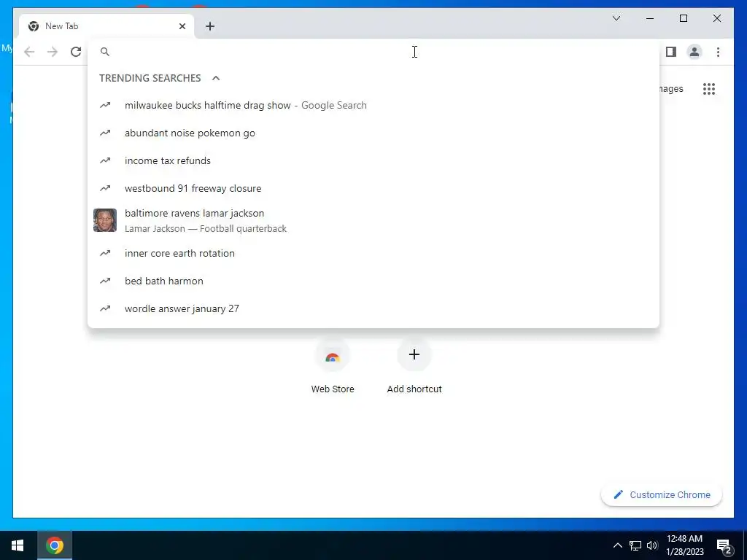Click trending arrow icon beside bed bath harmon
This screenshot has height=560, width=747.
[x=105, y=281]
